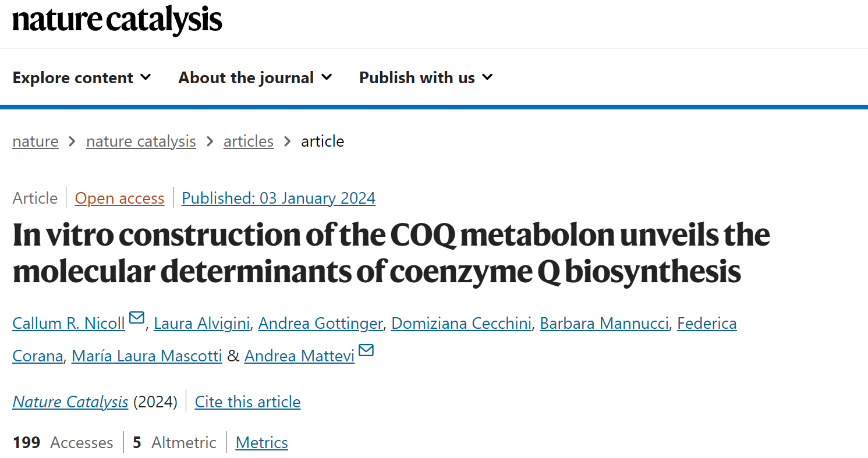This screenshot has height=458, width=868.
Task: Click the article title heading
Action: pos(391,253)
